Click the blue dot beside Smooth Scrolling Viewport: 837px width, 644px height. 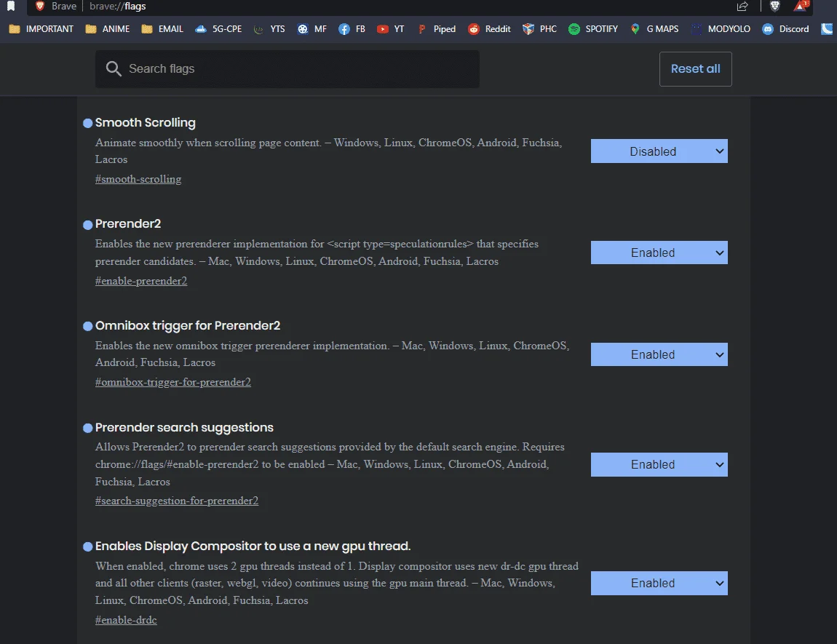click(x=88, y=123)
